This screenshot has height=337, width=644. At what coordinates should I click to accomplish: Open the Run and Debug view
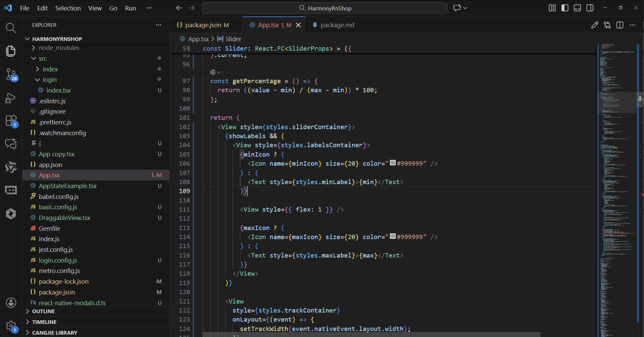pyautogui.click(x=11, y=98)
